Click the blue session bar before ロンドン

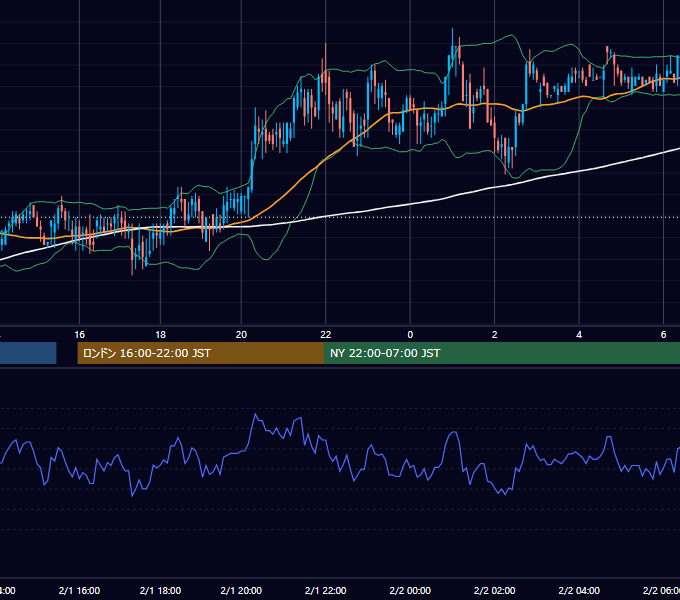tap(28, 353)
